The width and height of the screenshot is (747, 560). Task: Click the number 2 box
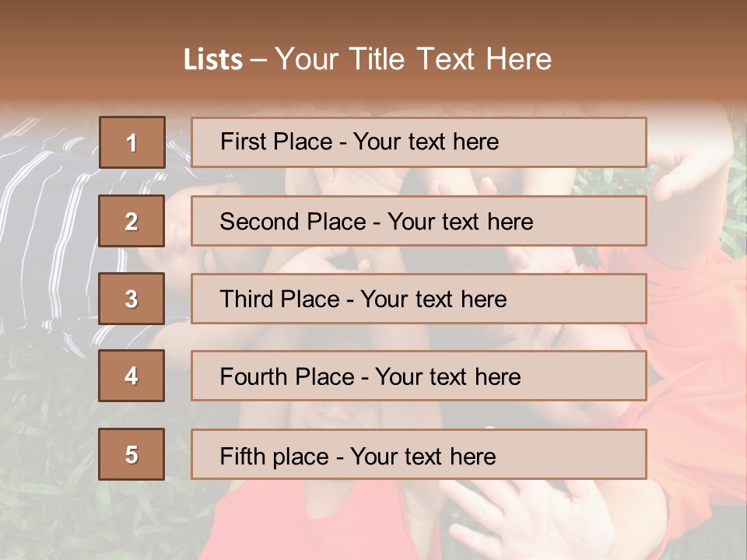pos(132,222)
